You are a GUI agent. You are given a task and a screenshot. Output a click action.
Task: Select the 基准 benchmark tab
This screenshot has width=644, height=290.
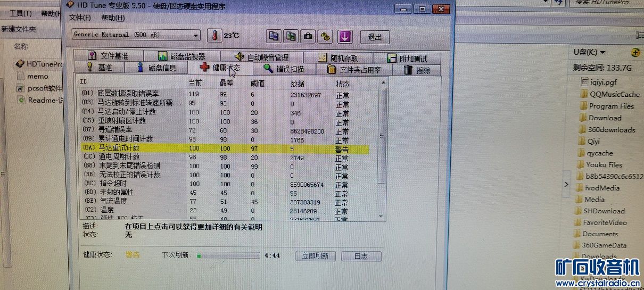(99, 68)
